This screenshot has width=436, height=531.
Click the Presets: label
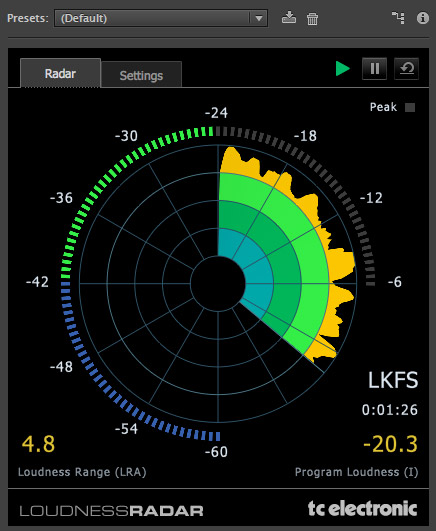[28, 18]
